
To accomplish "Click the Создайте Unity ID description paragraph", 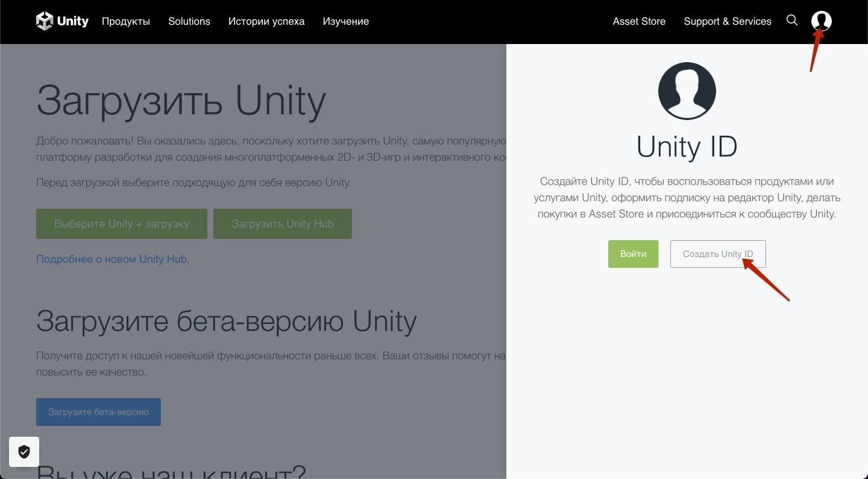I will coord(687,198).
